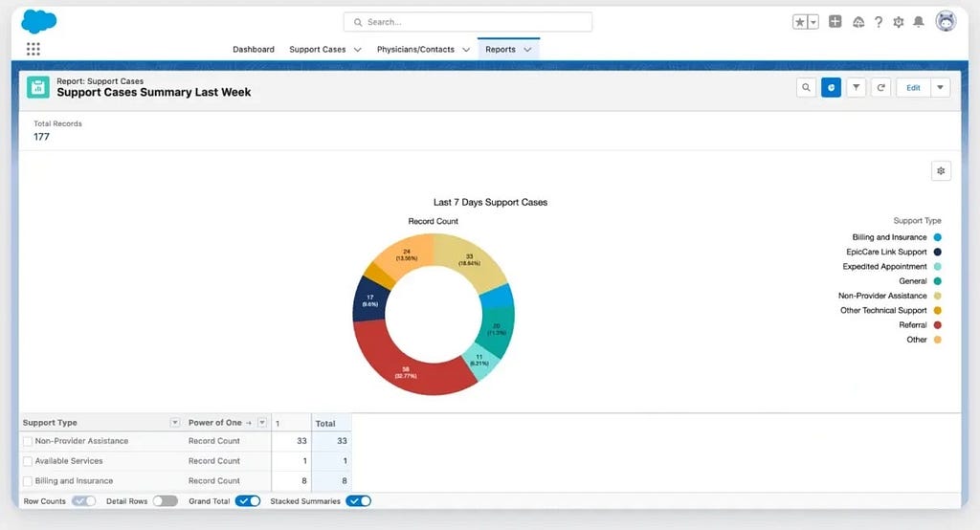
Task: Check the Non-Provider Assistance row checkbox
Action: point(28,441)
